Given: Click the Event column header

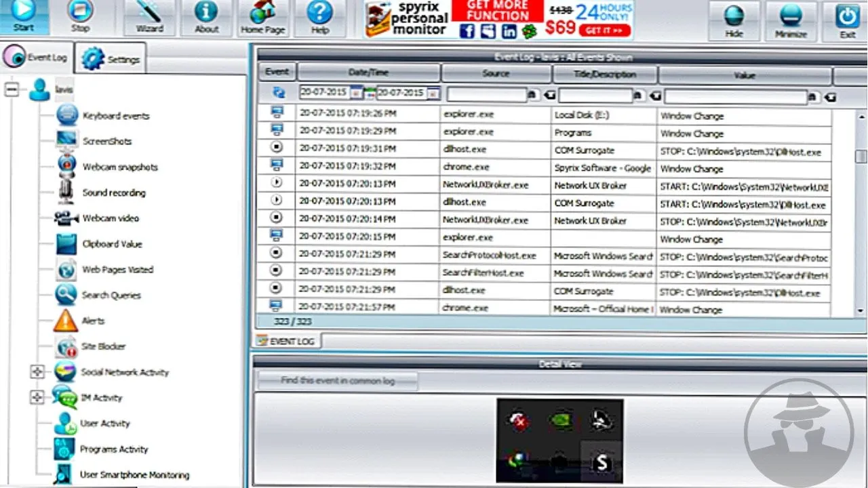Looking at the screenshot, I should 277,72.
